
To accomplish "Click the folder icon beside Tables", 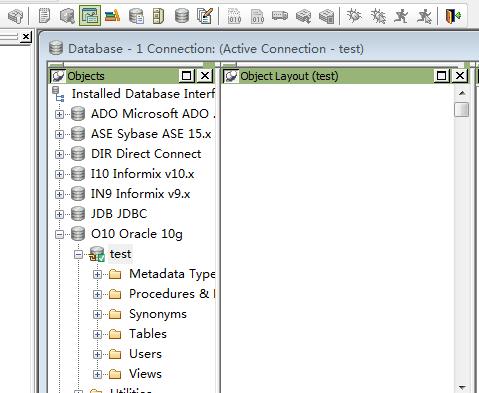I will tap(115, 334).
